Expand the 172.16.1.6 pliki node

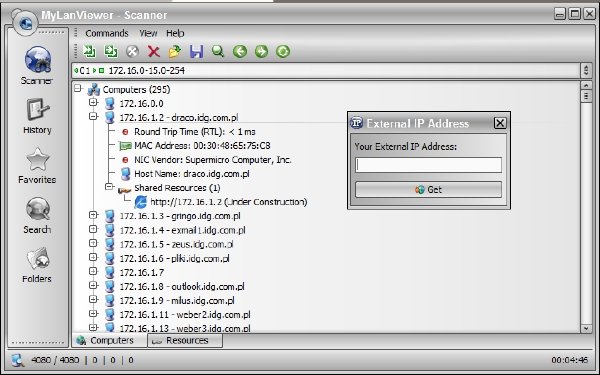pyautogui.click(x=93, y=257)
